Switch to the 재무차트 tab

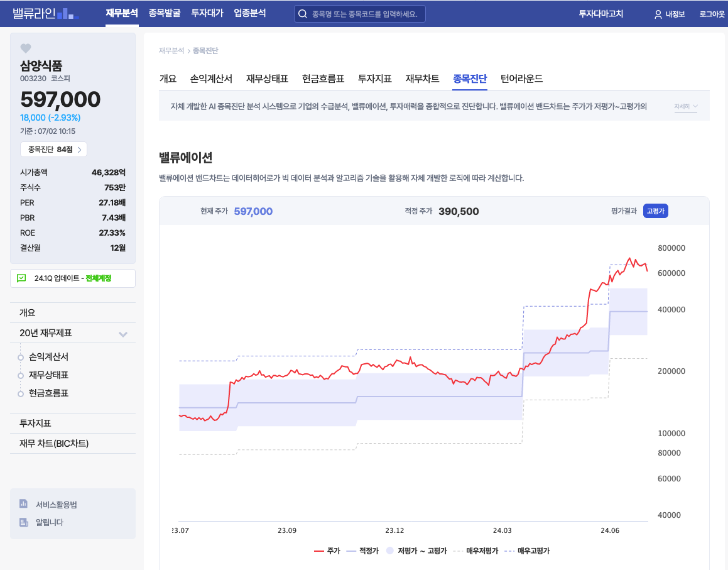click(x=423, y=79)
